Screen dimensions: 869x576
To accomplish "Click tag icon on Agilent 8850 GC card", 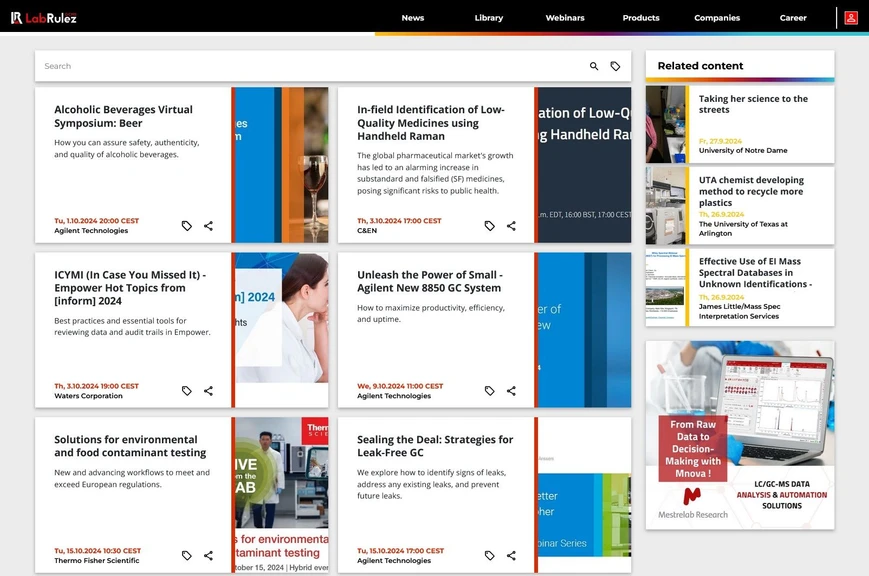I will point(489,391).
